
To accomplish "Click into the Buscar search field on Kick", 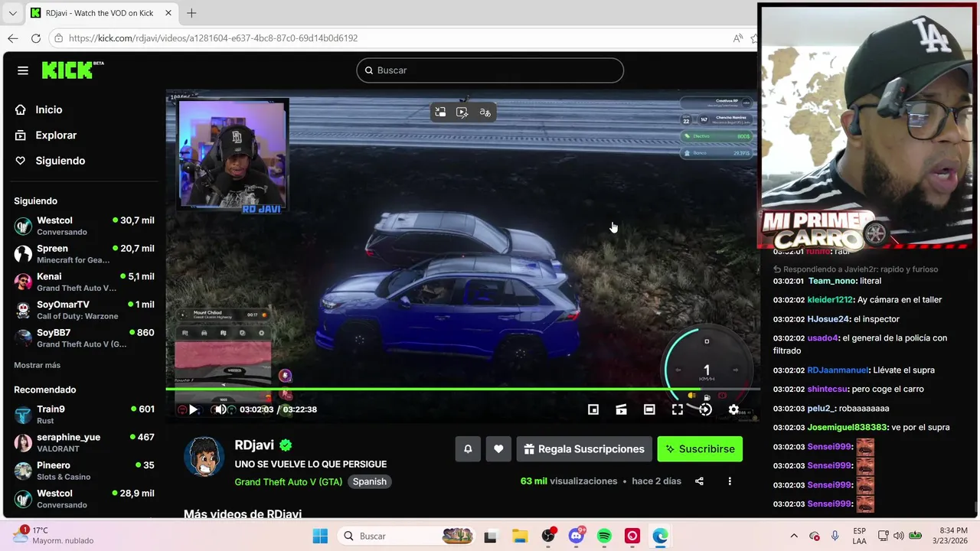I will tap(490, 70).
